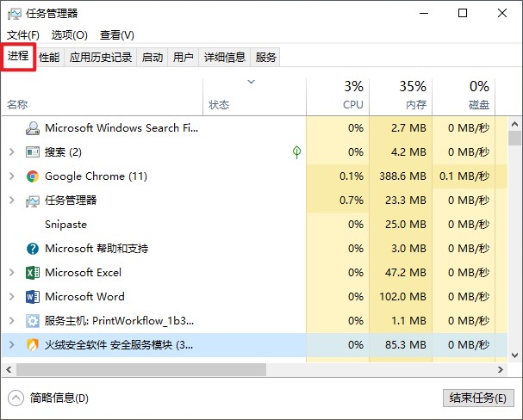
Task: Open the 选项(O) menu
Action: [70, 35]
